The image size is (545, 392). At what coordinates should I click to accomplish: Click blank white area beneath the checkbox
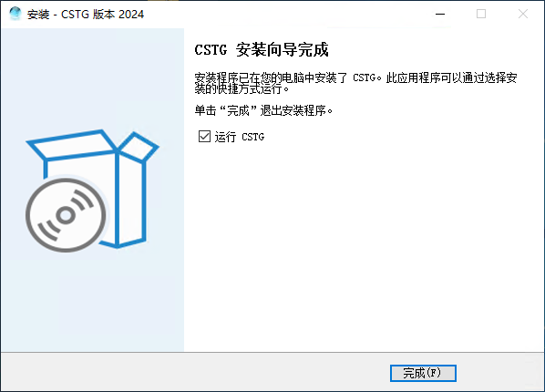click(362, 243)
